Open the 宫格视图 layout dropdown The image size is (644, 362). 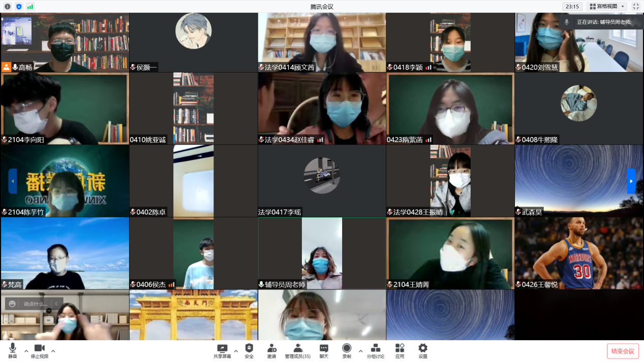606,7
